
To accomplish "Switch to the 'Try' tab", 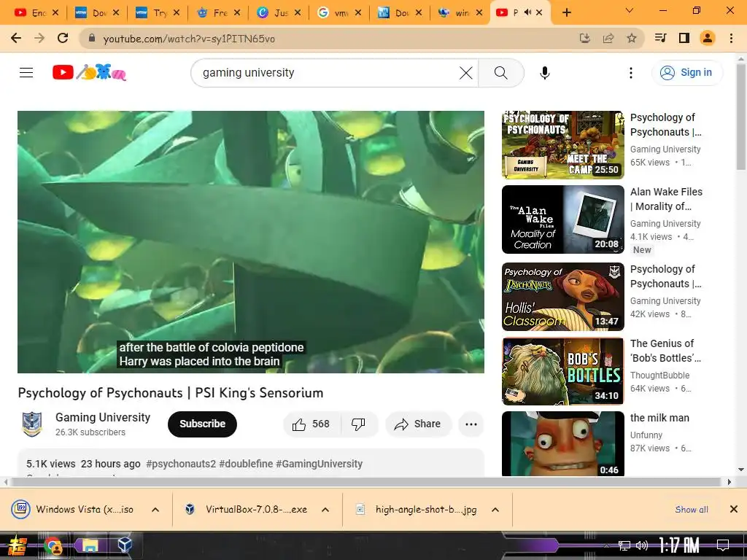I will 158,13.
